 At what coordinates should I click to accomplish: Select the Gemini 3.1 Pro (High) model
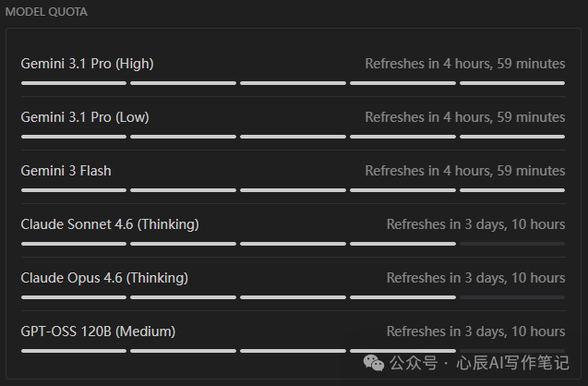point(87,64)
